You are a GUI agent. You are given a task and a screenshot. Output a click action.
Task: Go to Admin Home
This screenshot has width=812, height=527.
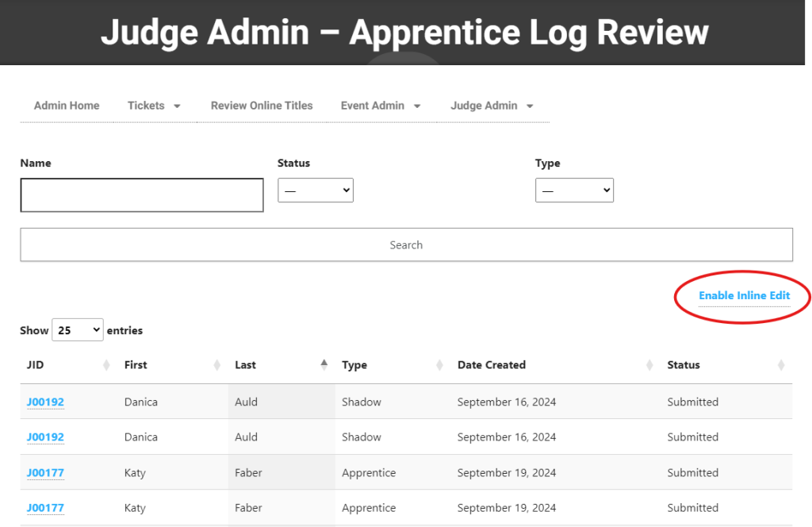(67, 106)
